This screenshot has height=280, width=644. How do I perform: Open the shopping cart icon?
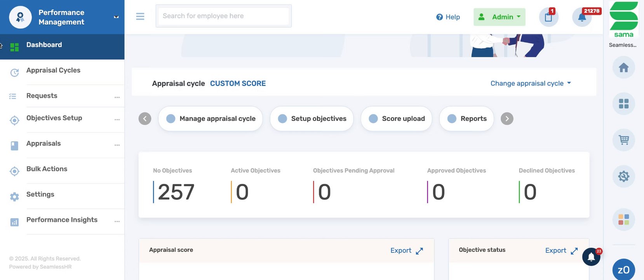click(x=623, y=140)
